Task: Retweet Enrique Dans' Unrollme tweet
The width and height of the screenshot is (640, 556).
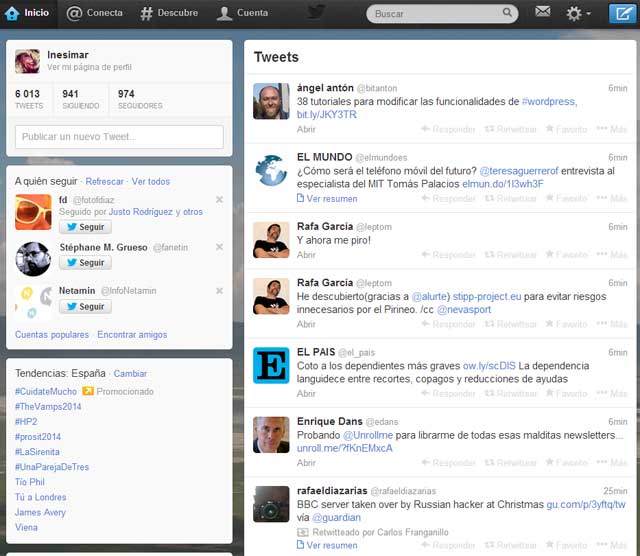Action: 511,463
